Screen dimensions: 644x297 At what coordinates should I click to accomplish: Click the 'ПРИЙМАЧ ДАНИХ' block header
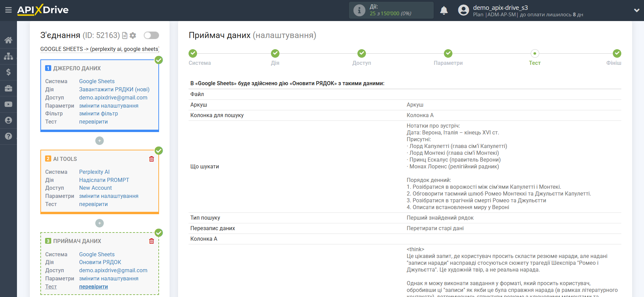(x=77, y=241)
